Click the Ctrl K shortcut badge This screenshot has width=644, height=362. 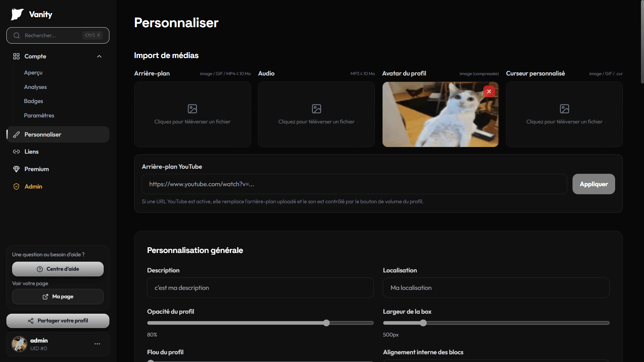click(x=93, y=35)
